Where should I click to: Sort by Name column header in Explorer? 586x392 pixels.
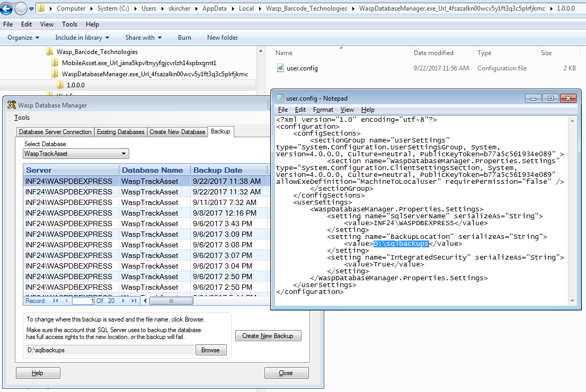point(284,52)
